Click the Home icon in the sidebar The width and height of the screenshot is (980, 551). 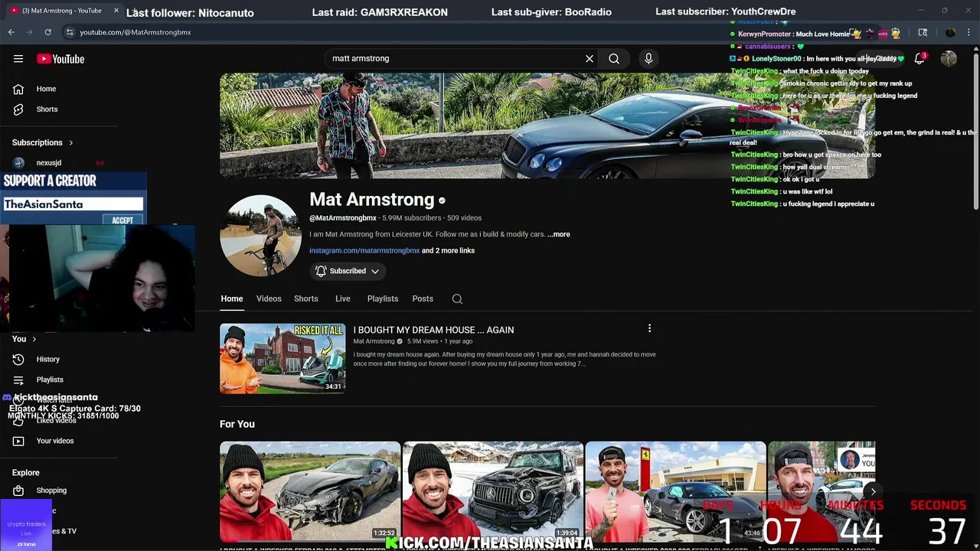(18, 89)
